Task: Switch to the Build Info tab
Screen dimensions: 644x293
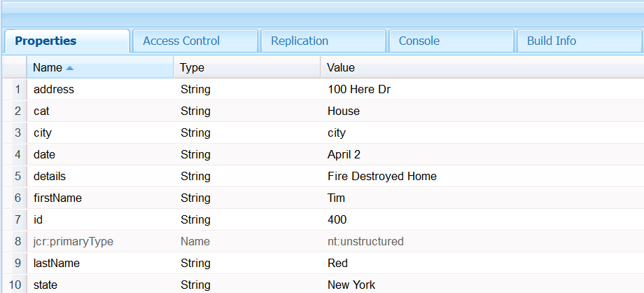Action: 551,41
